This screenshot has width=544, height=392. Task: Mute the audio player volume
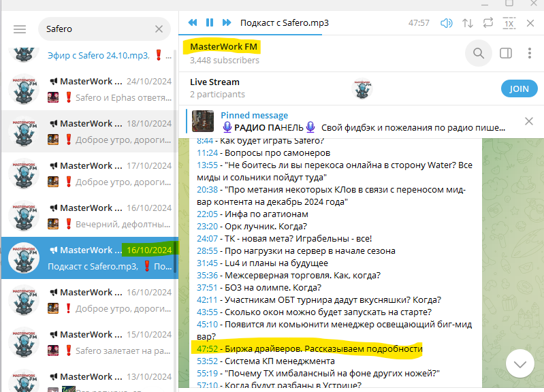446,22
